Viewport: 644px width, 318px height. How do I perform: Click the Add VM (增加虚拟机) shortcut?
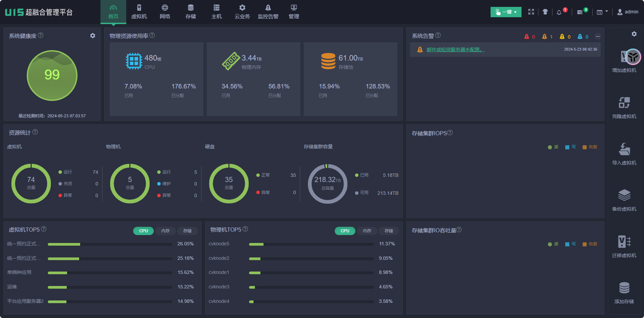624,61
